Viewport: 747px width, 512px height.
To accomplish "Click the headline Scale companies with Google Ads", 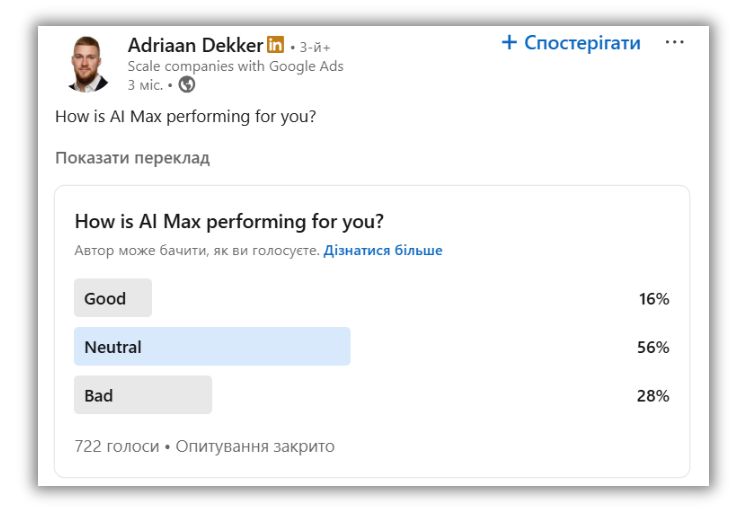I will tap(235, 66).
